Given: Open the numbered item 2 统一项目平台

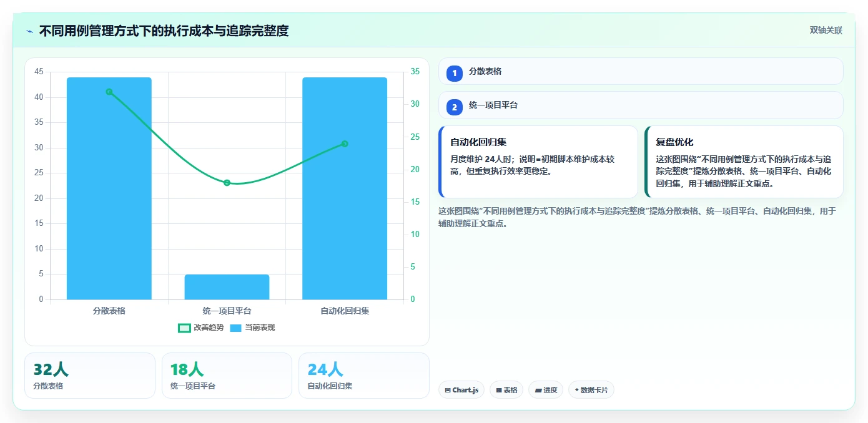Looking at the screenshot, I should click(x=641, y=105).
